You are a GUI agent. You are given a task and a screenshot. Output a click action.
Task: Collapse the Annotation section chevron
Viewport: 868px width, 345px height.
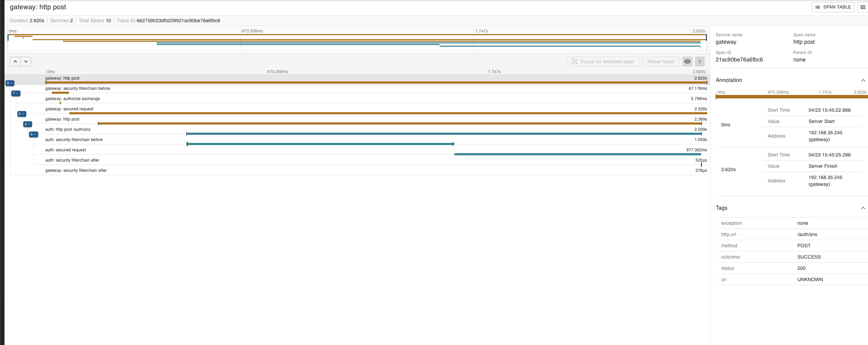[863, 80]
